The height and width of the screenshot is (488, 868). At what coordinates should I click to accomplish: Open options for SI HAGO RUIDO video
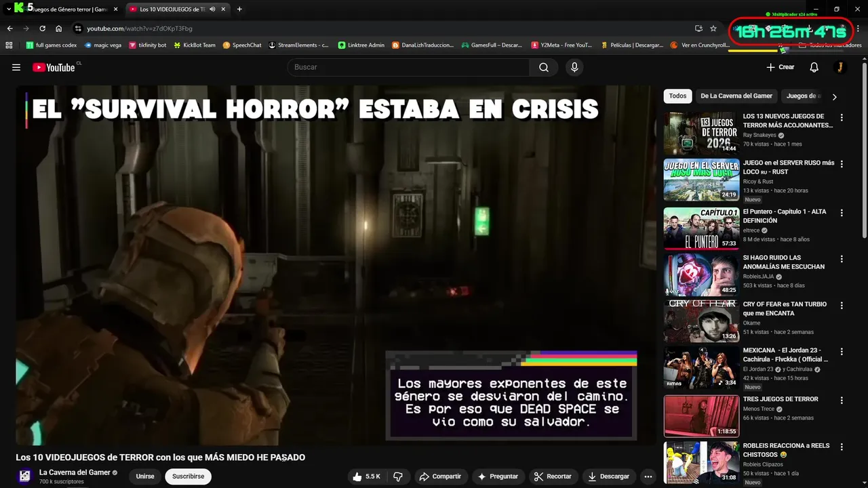point(842,259)
